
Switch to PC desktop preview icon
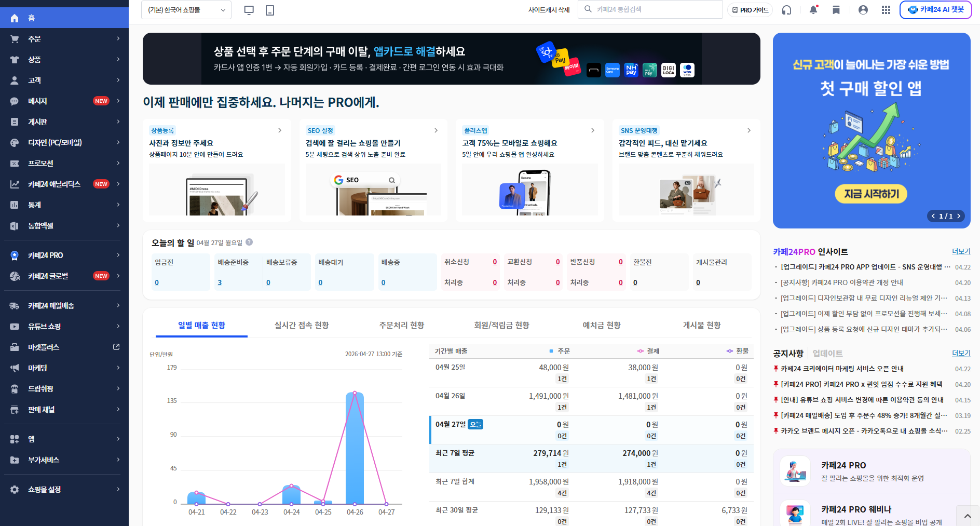249,10
